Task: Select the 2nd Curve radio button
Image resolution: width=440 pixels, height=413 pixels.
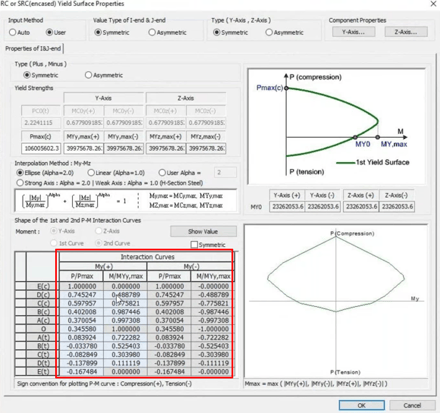Action: coord(98,243)
